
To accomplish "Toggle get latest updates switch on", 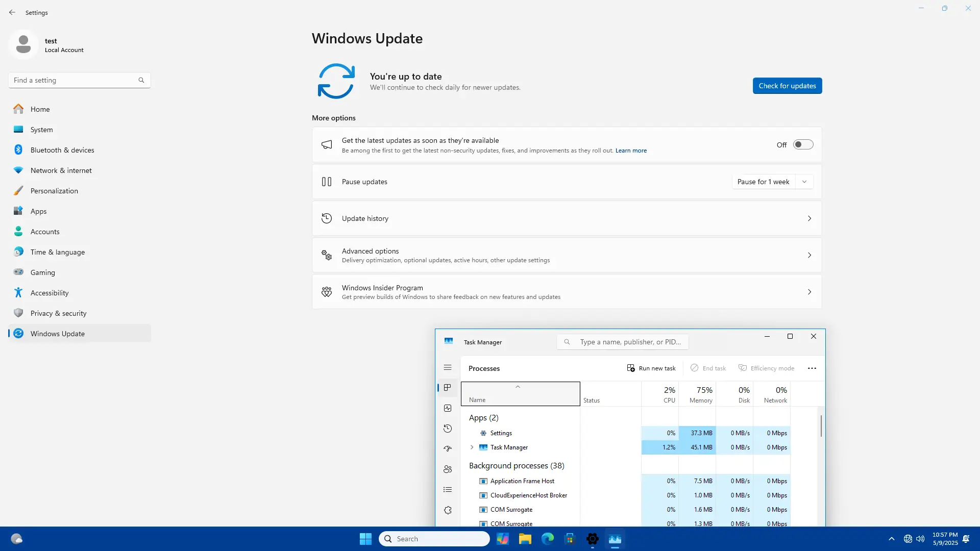I will pyautogui.click(x=803, y=145).
